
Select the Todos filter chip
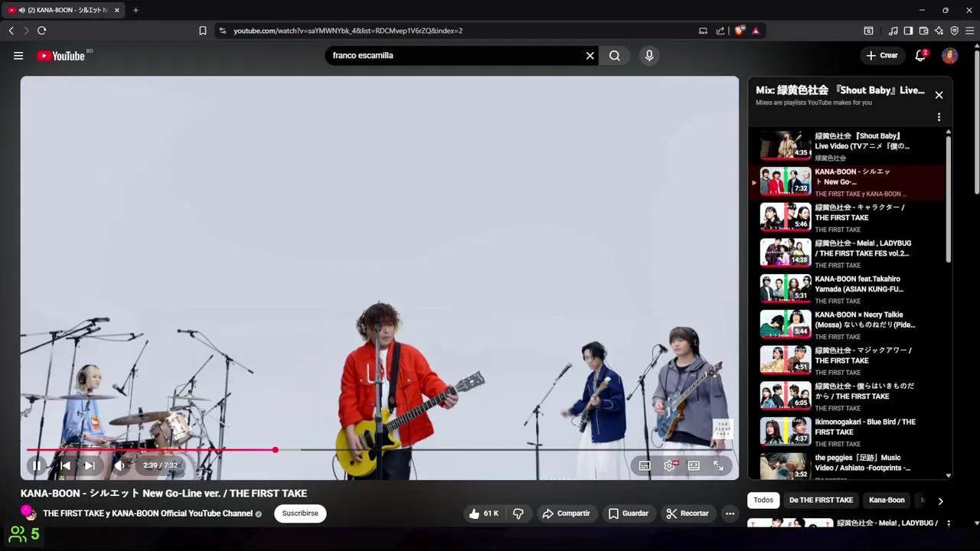click(763, 500)
